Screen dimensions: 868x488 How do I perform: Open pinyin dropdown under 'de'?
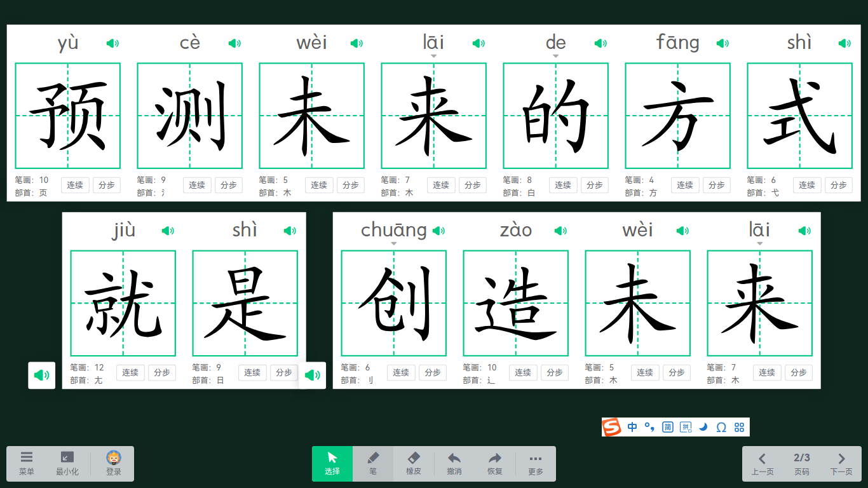(555, 56)
